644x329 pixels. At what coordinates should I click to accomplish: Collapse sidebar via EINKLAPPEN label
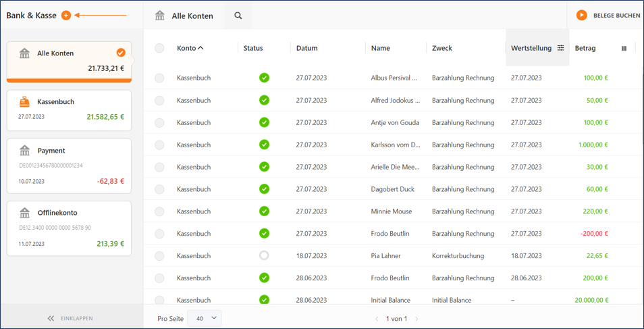(x=76, y=318)
